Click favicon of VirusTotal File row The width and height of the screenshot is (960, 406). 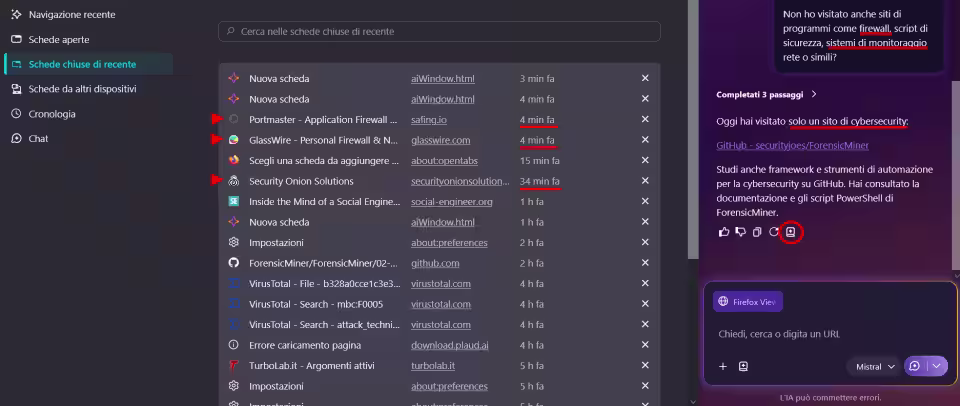point(233,284)
